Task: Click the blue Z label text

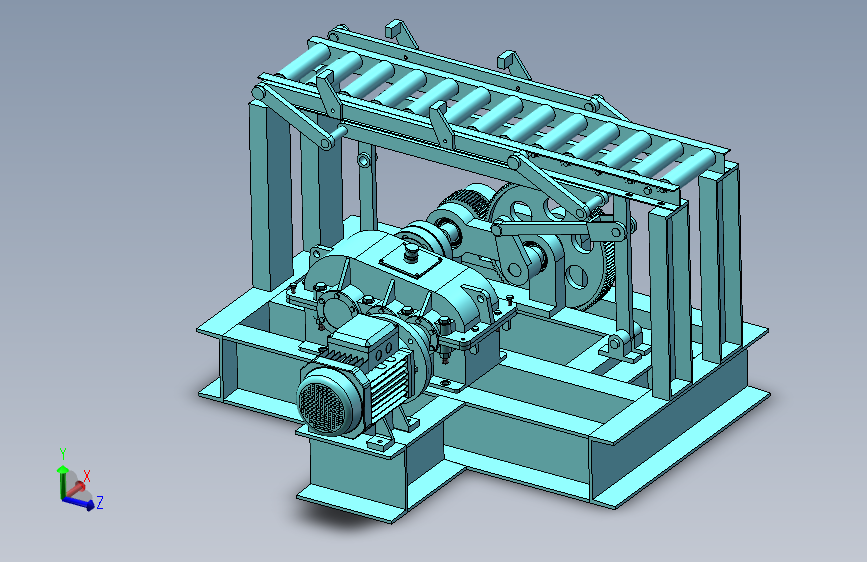Action: [100, 503]
